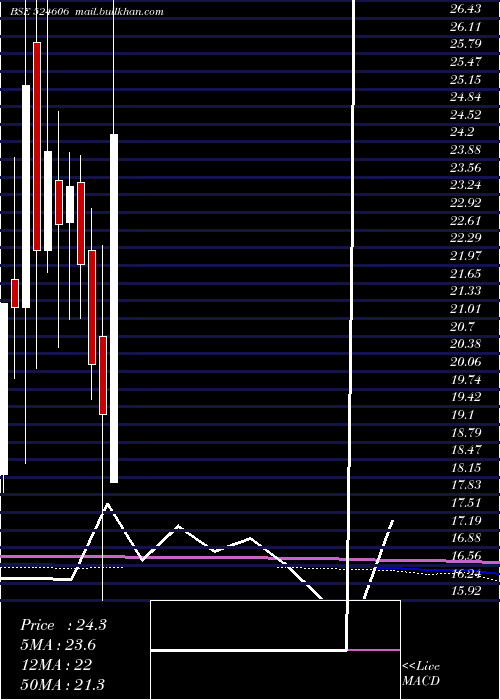Viewport: 500px width, 700px height.
Task: Select the 23.56 price label
Action: pos(465,168)
